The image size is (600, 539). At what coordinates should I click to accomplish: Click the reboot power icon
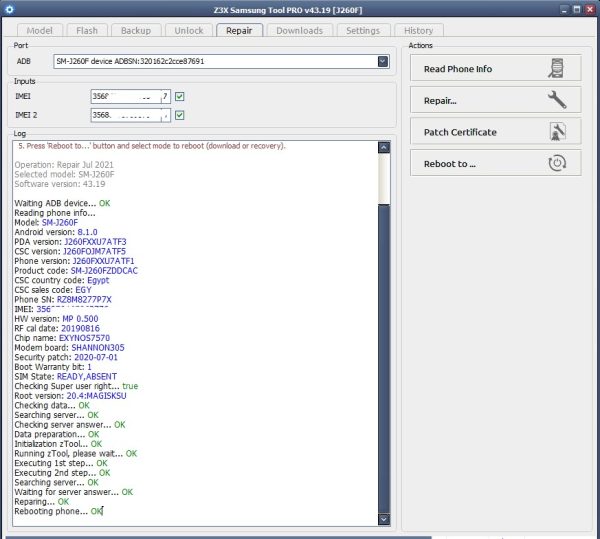tap(557, 163)
